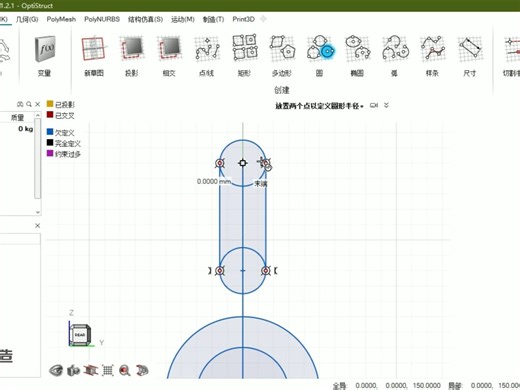The height and width of the screenshot is (390, 520).
Task: Click the 末端 endpoint snap label
Action: coord(261,183)
